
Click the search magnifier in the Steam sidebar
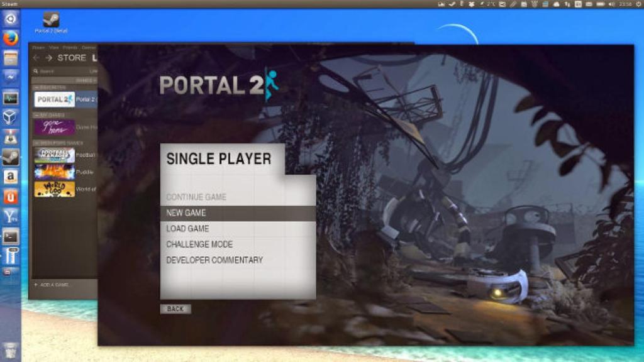[35, 70]
